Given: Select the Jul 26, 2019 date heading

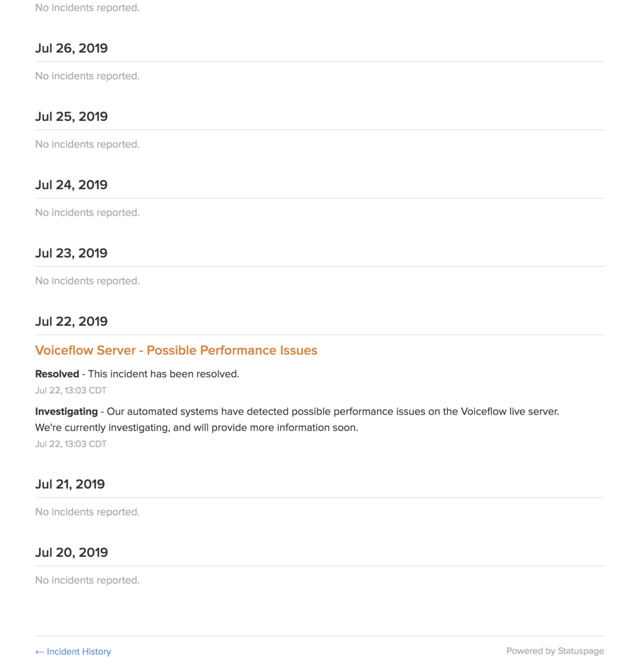Looking at the screenshot, I should pyautogui.click(x=71, y=48).
